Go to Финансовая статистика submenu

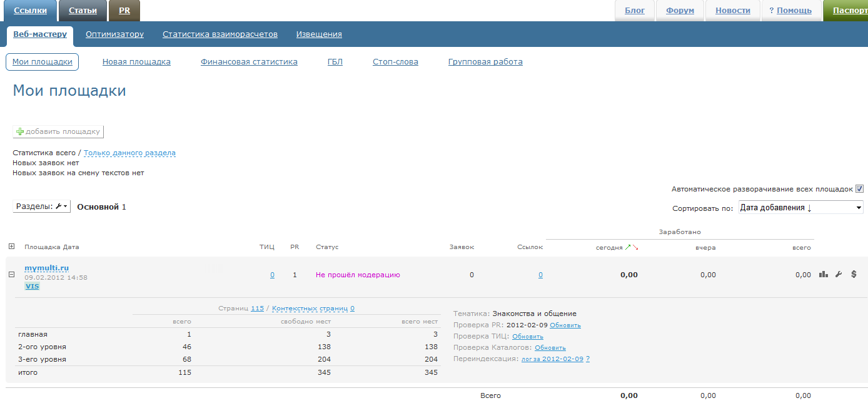click(249, 62)
